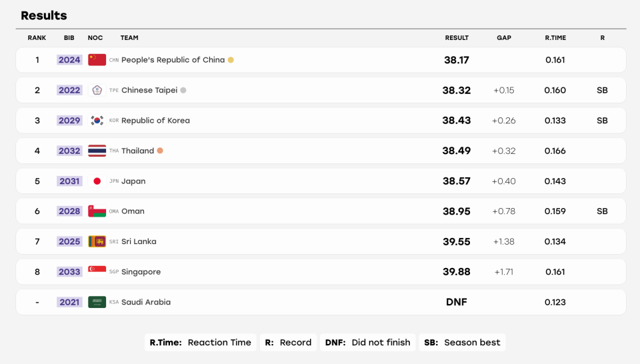
Task: Click gap value +0.15
Action: pyautogui.click(x=504, y=90)
